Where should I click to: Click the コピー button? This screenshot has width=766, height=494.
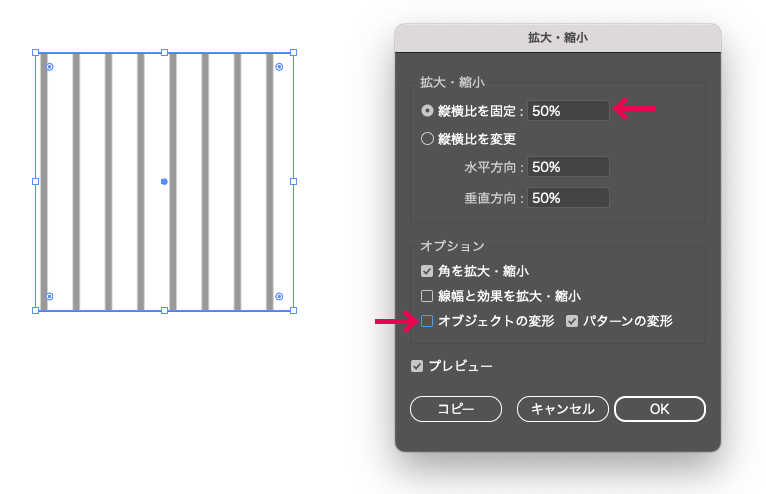point(456,408)
